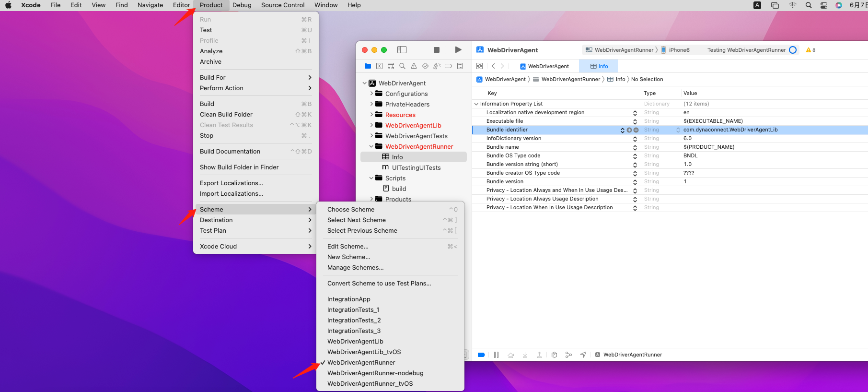Open the Find navigator magnifier icon
The image size is (868, 392).
402,66
